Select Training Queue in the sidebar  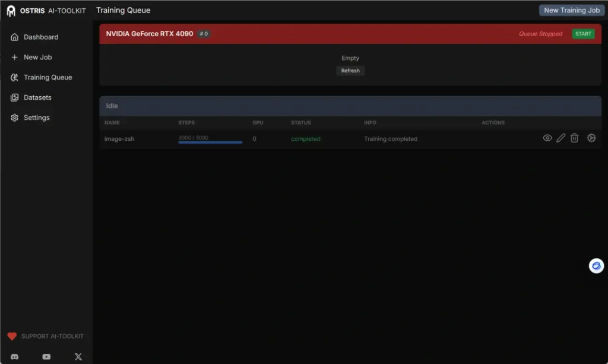pyautogui.click(x=47, y=77)
